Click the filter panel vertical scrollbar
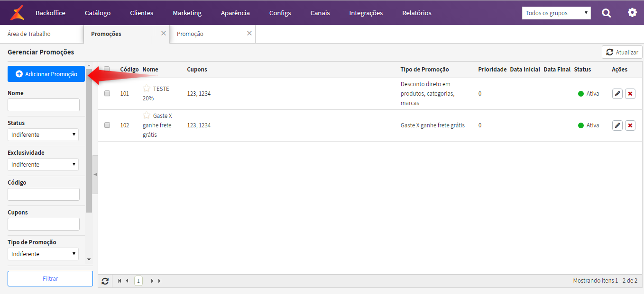The image size is (644, 294). [x=89, y=142]
